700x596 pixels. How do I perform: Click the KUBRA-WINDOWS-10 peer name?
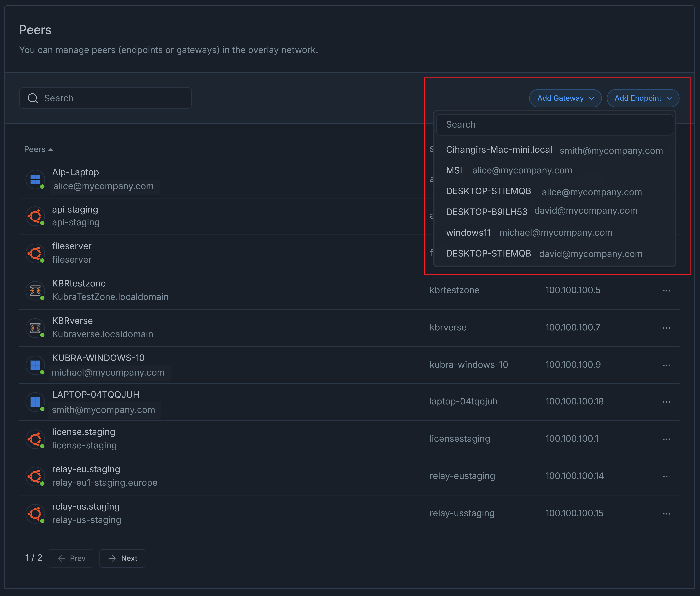click(x=98, y=358)
